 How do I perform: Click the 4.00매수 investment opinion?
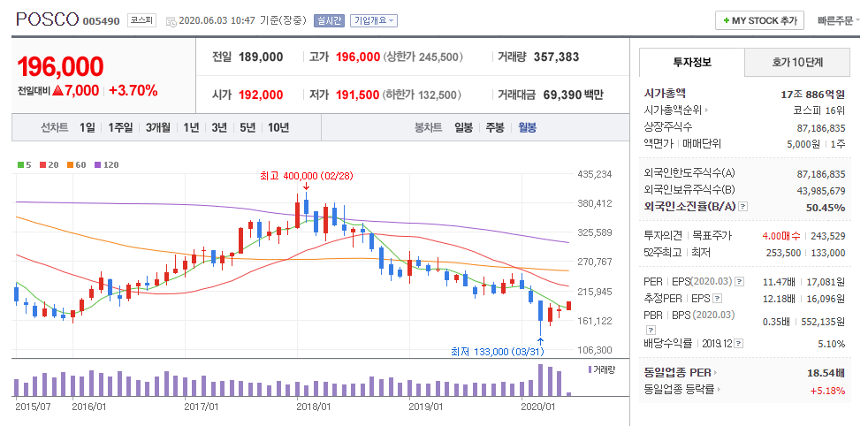point(781,236)
